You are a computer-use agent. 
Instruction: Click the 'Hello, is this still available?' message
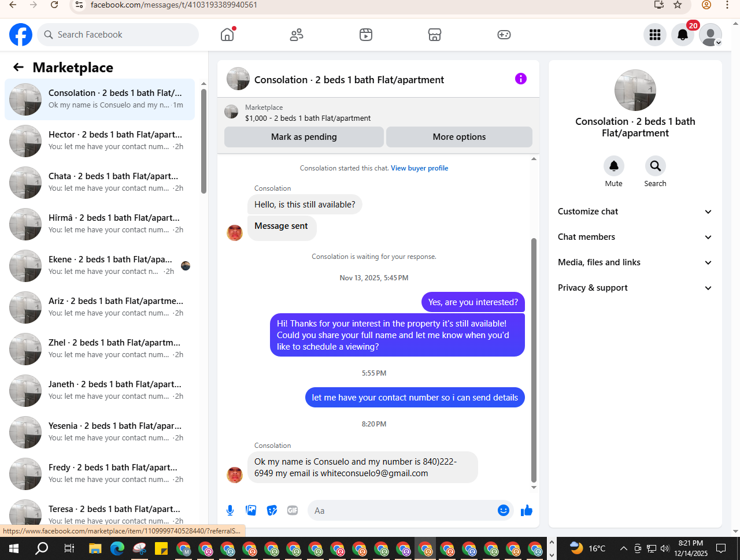point(305,205)
